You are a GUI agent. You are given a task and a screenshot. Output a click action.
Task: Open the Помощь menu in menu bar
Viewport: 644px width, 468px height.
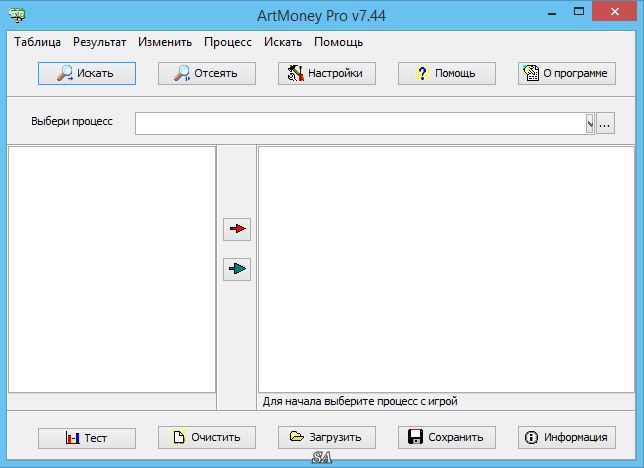[x=338, y=42]
